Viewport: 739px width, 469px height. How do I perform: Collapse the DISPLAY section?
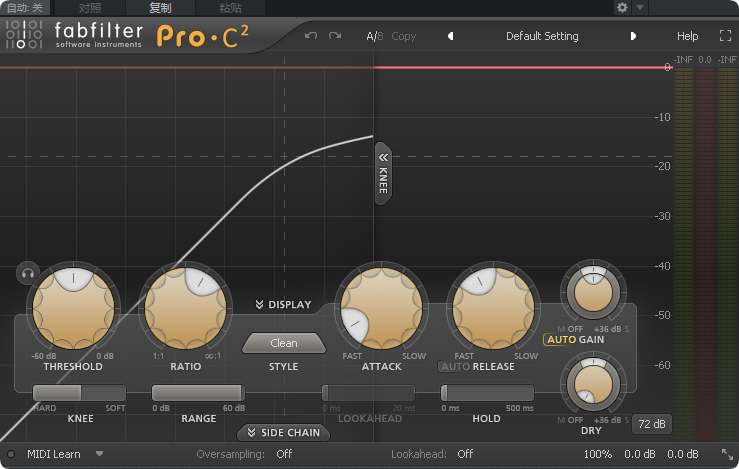coord(283,304)
